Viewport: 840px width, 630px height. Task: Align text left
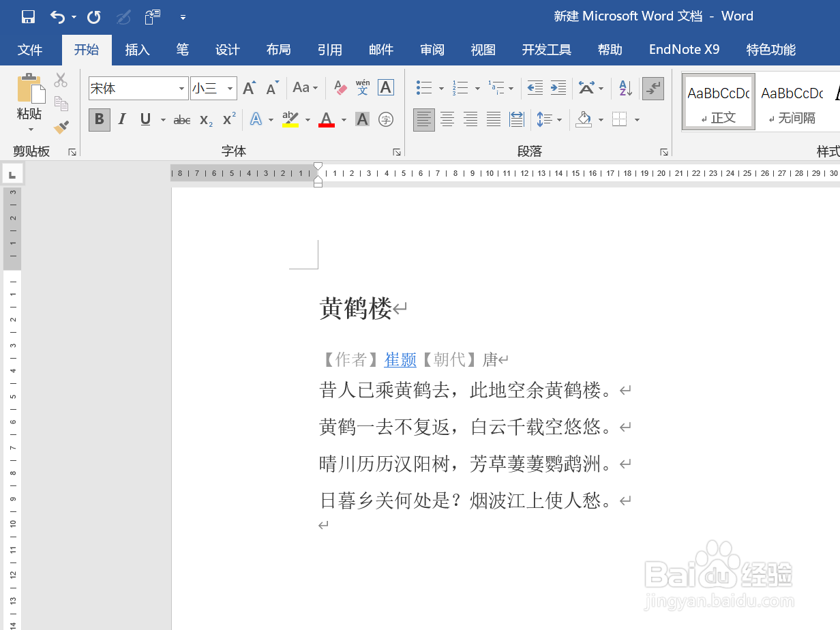(424, 120)
